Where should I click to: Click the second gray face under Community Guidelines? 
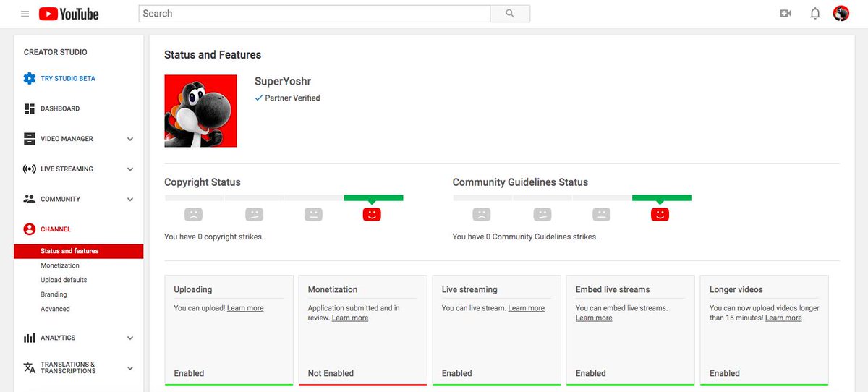542,214
